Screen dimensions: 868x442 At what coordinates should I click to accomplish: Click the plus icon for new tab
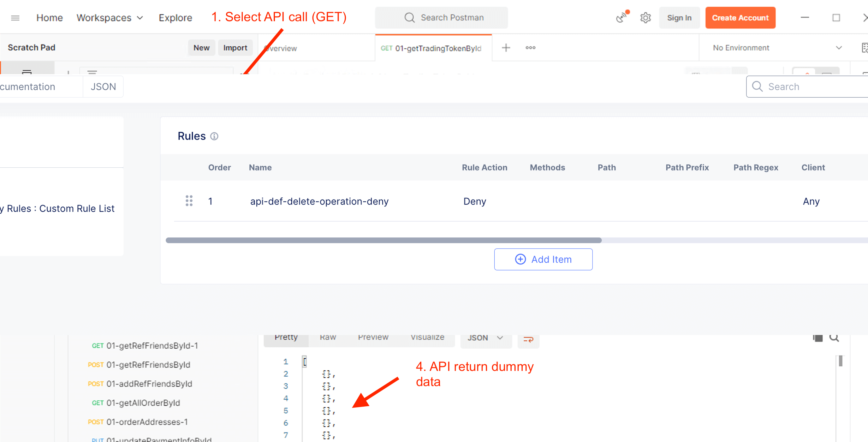pos(505,48)
